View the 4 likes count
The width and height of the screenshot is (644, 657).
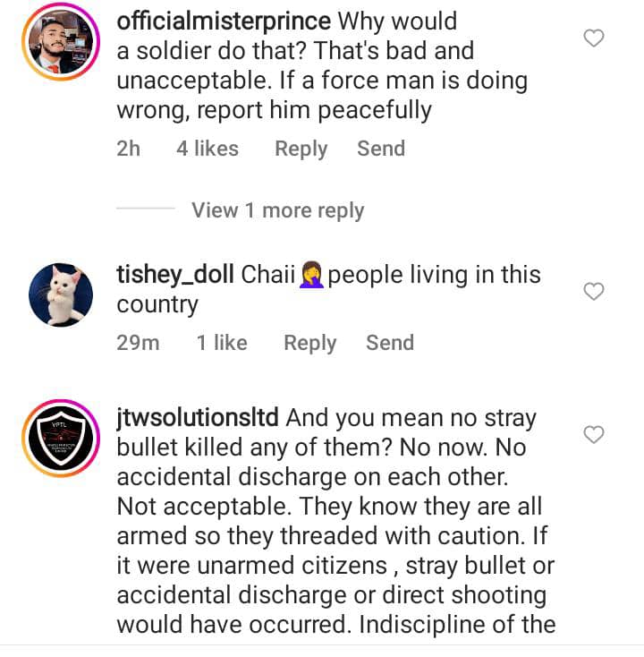(207, 149)
